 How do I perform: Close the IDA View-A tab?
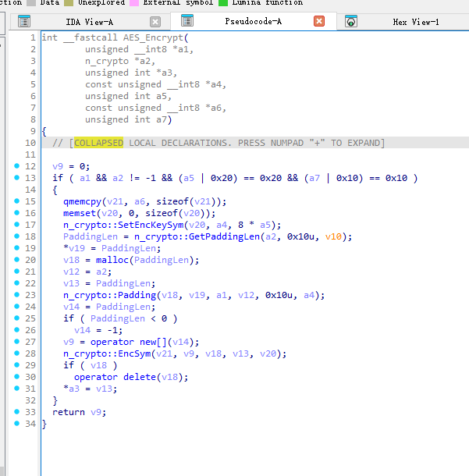click(x=155, y=22)
